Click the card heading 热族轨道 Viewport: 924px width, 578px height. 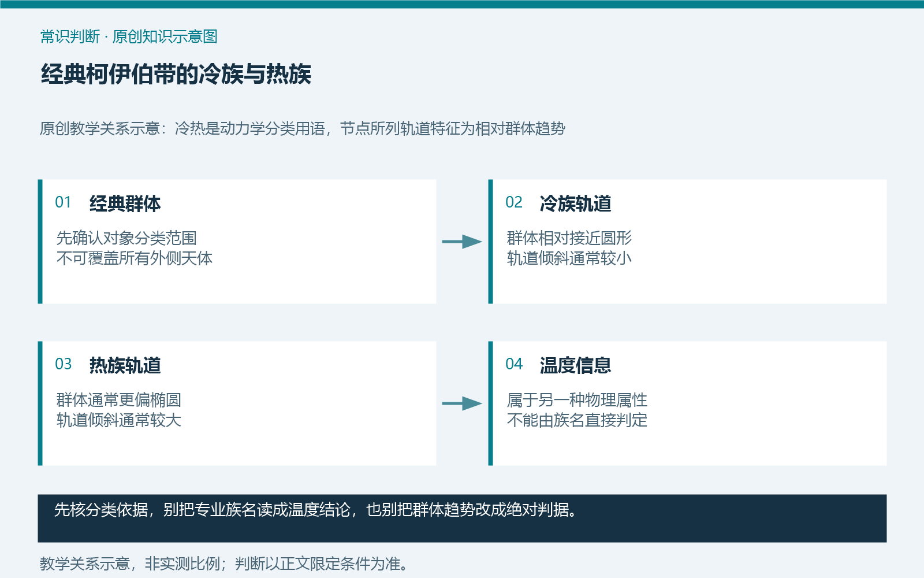125,365
